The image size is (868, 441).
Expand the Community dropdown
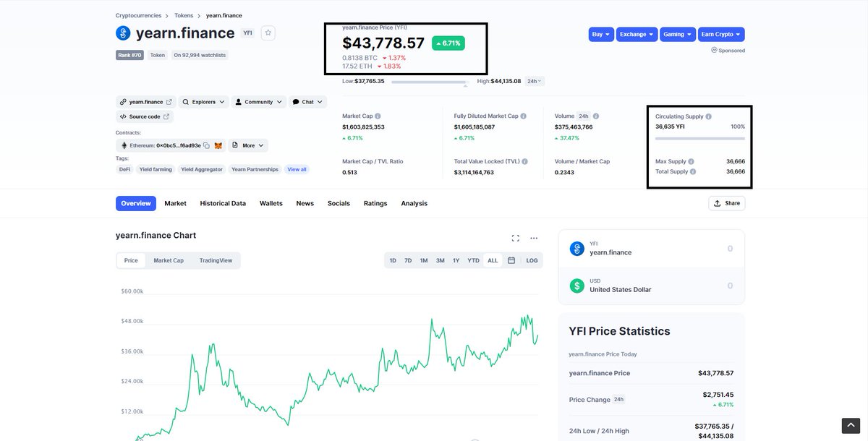[259, 102]
